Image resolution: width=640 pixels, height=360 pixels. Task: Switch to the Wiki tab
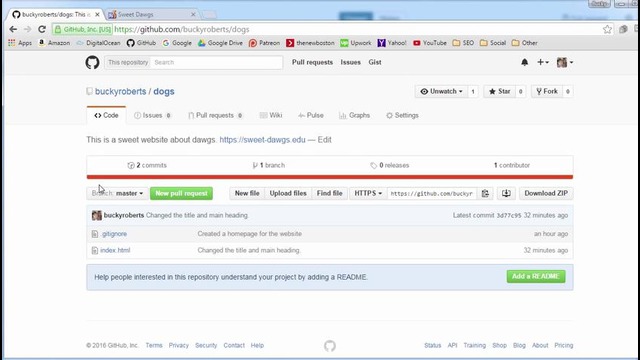tap(271, 116)
